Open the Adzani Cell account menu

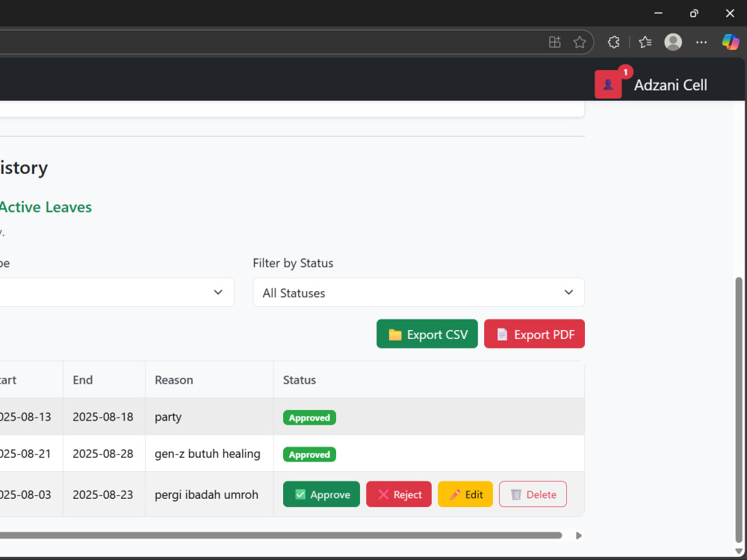[x=670, y=85]
